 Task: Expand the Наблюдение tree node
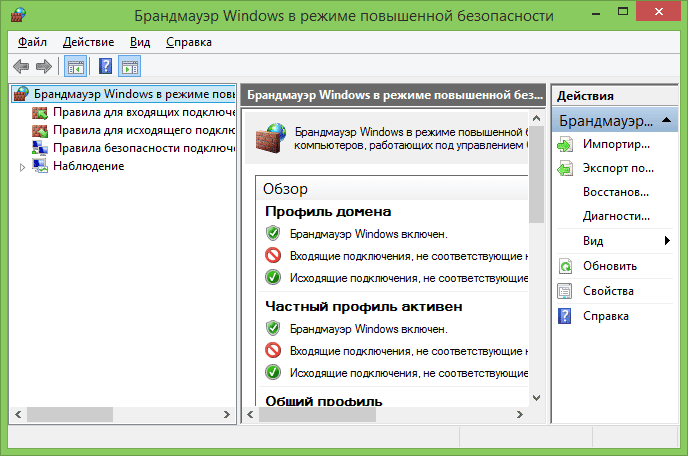tap(22, 167)
